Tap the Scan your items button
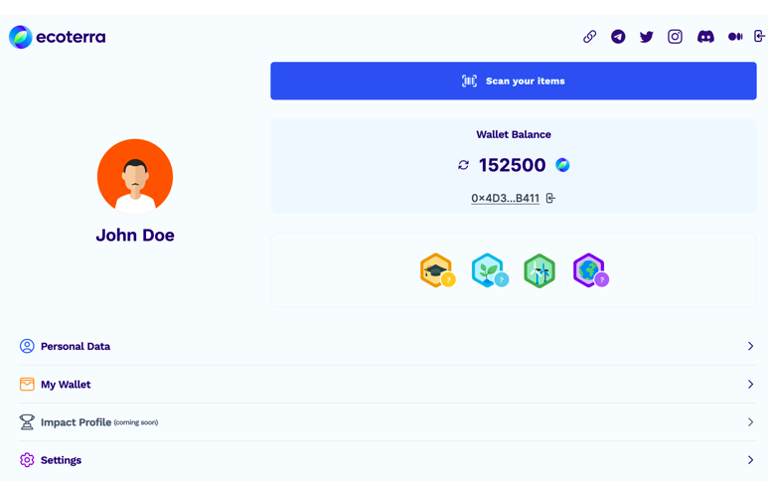The width and height of the screenshot is (768, 485). pyautogui.click(x=513, y=81)
